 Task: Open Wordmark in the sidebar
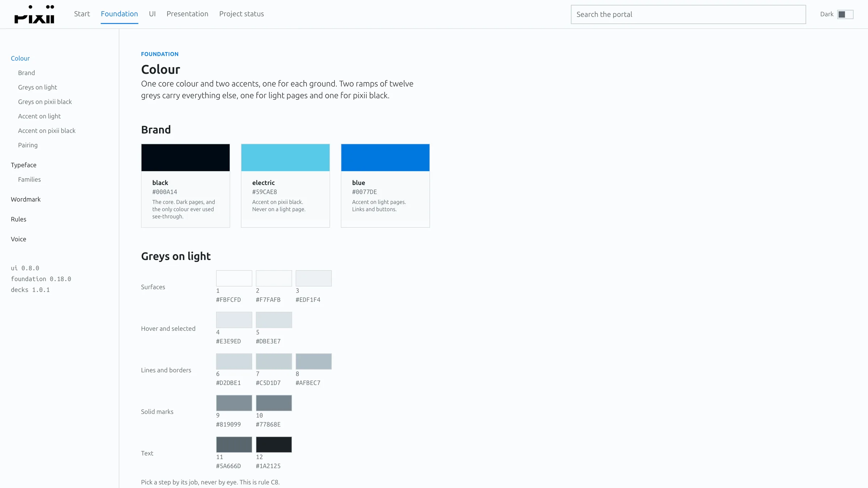pos(26,199)
